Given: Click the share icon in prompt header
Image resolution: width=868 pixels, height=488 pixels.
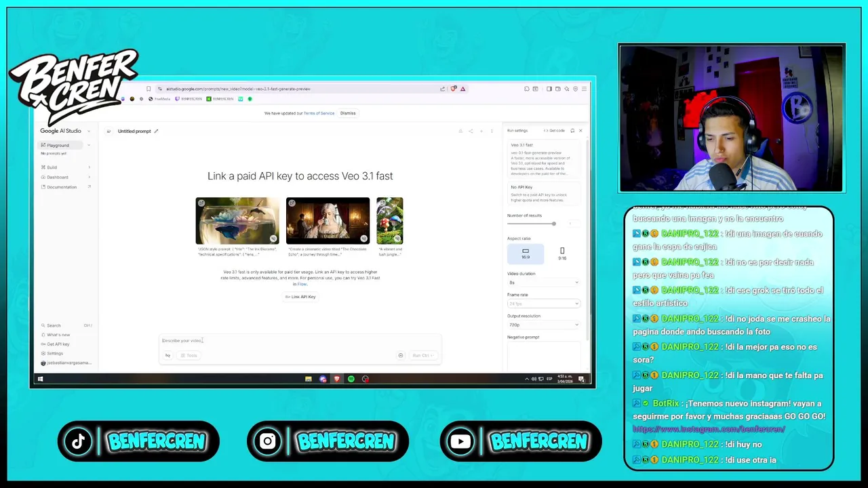Looking at the screenshot, I should point(471,131).
